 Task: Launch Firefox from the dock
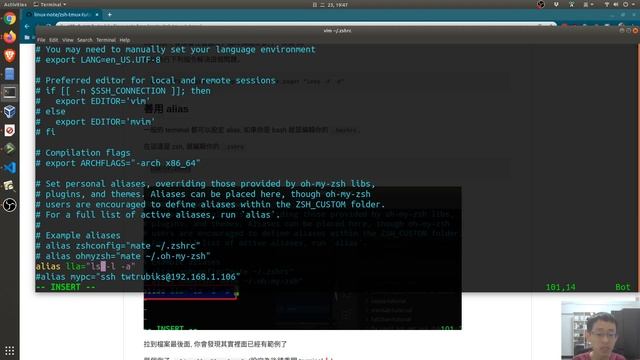pos(10,37)
